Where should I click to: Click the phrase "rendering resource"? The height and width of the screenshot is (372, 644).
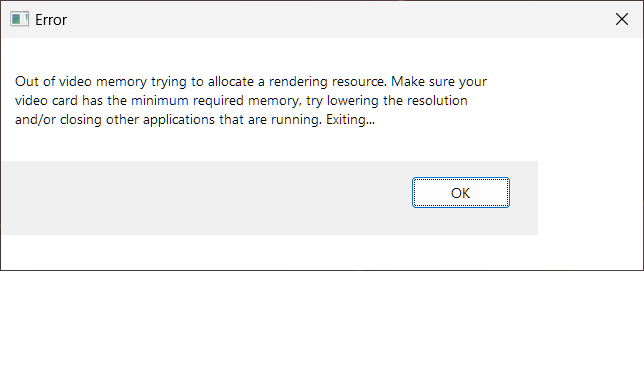tap(327, 81)
